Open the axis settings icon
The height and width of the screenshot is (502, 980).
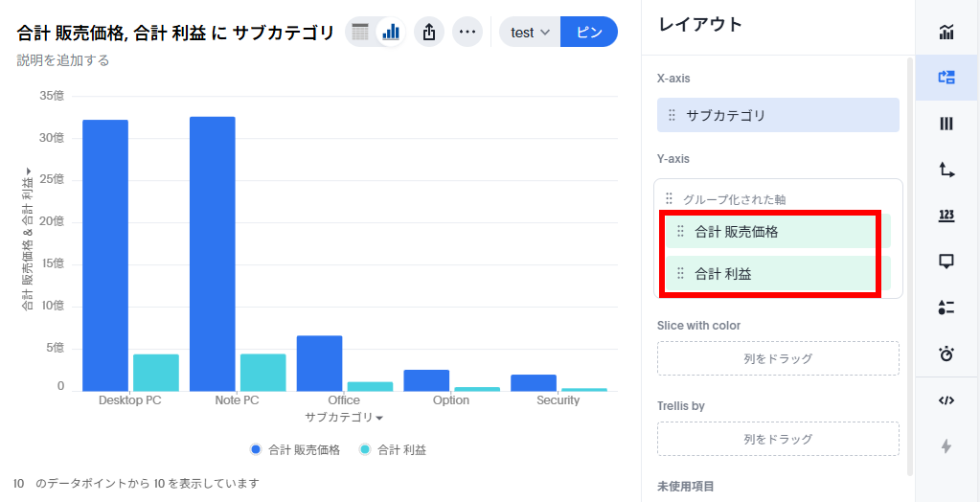pos(946,170)
